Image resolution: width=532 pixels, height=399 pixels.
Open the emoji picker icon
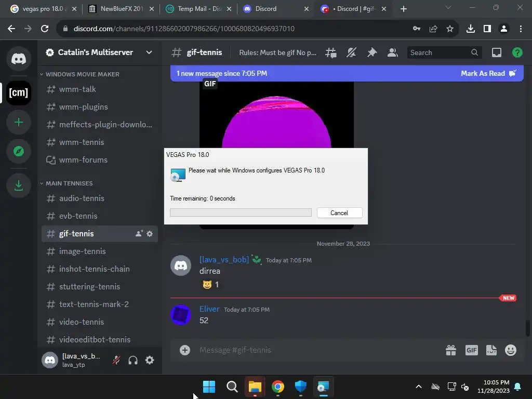click(511, 350)
